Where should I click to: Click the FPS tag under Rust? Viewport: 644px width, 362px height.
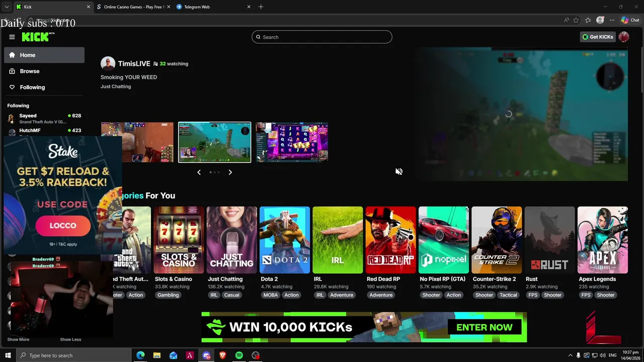533,295
